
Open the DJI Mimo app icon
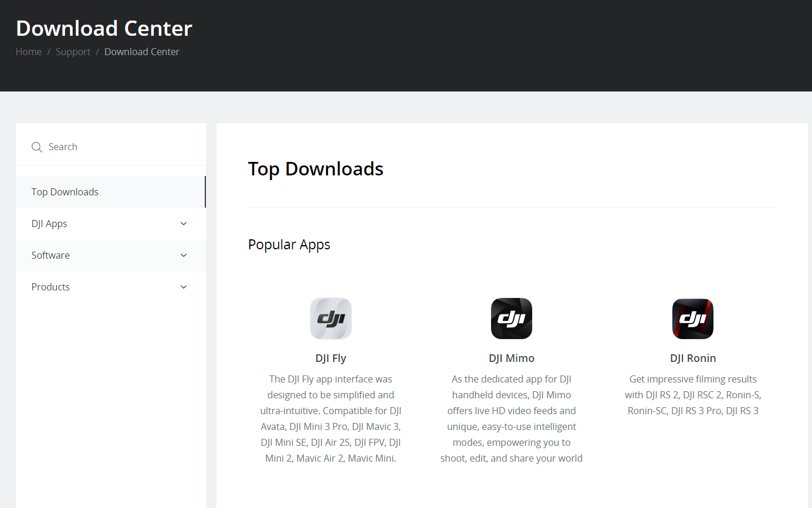pos(512,319)
